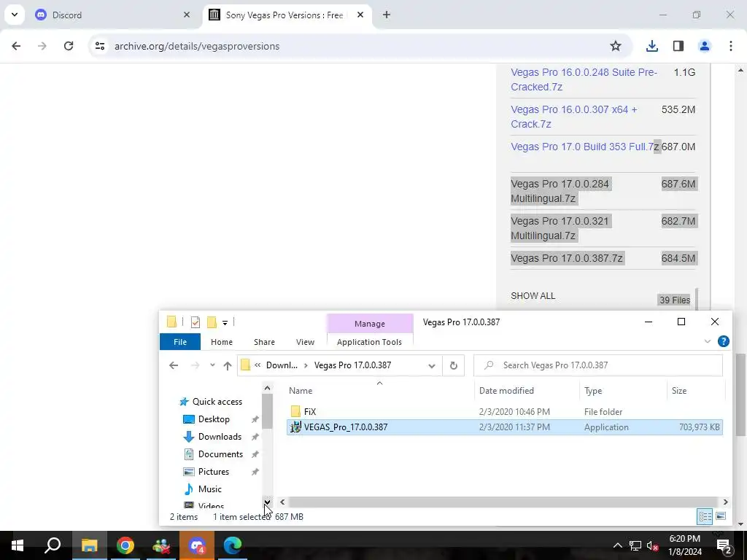Open Vegas Pro 17.0 Build 353 Full.7z link
Image resolution: width=747 pixels, height=560 pixels.
tap(584, 147)
